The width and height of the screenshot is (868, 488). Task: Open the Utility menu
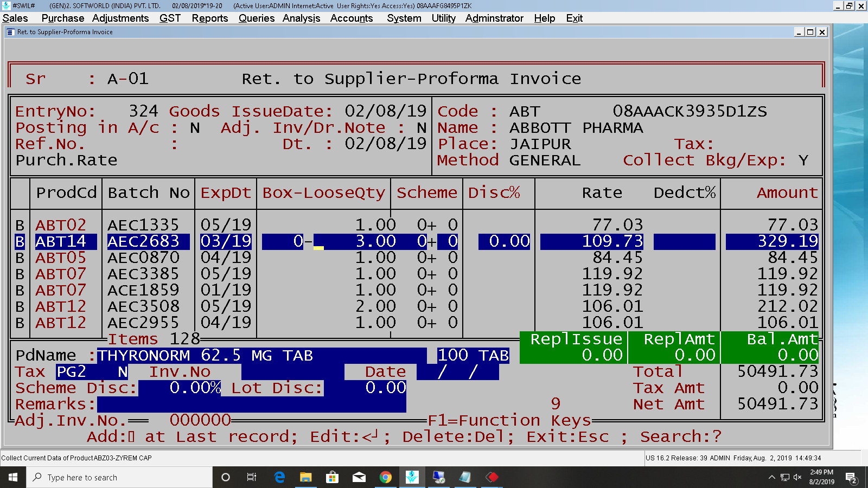(x=443, y=18)
